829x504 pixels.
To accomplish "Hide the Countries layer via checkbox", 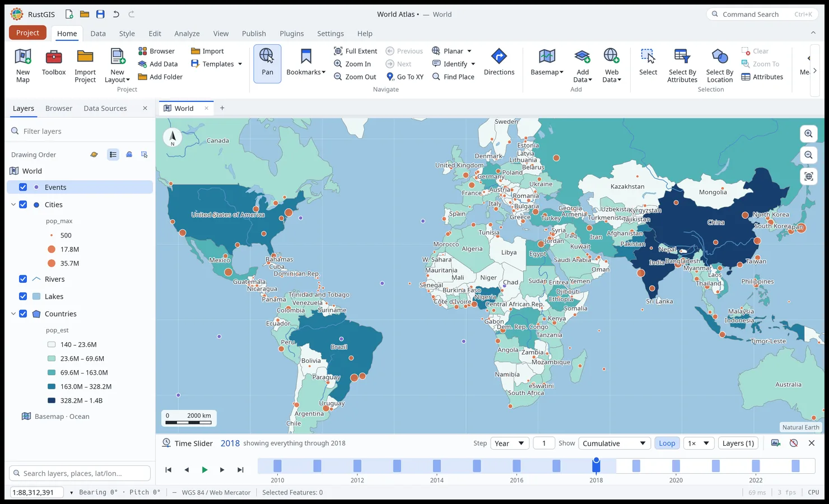I will tap(23, 314).
